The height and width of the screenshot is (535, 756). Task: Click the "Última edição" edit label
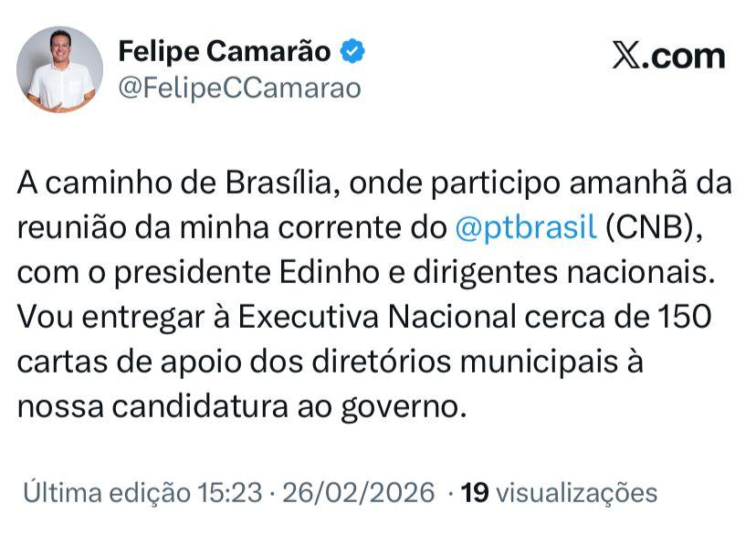(107, 493)
